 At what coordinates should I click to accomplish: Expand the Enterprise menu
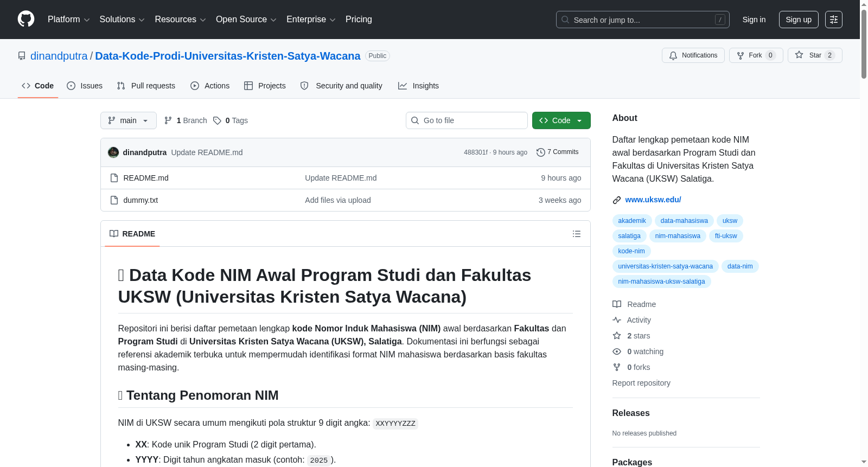[311, 20]
